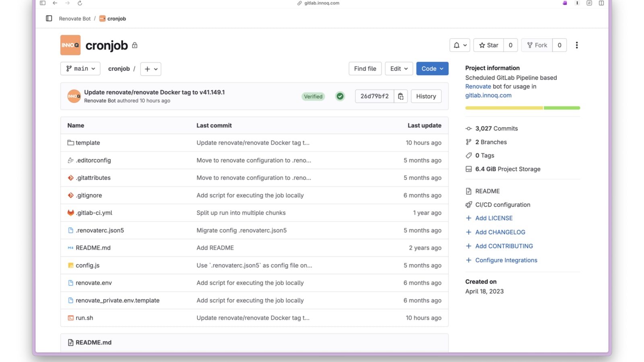Click the template folder icon

point(70,143)
